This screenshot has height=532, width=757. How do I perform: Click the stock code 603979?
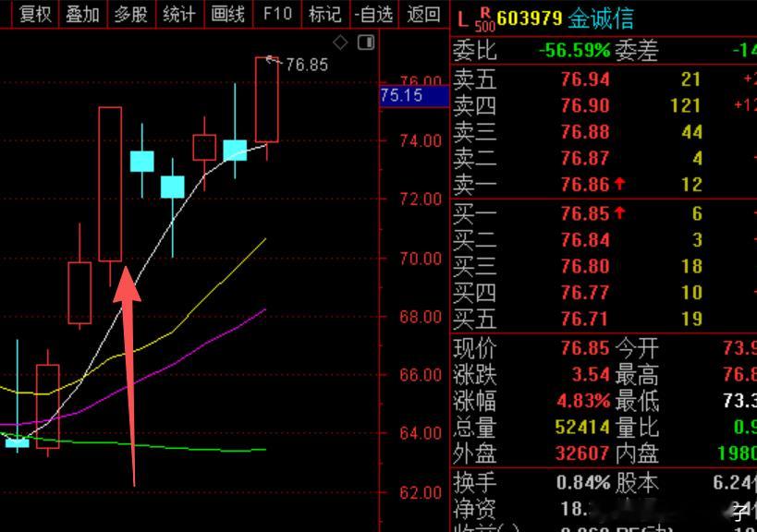[x=530, y=18]
